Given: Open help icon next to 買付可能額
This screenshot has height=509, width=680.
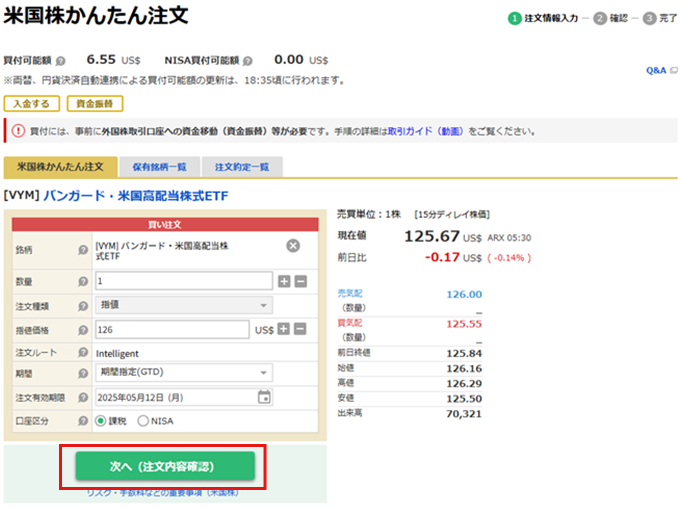Looking at the screenshot, I should tap(62, 60).
